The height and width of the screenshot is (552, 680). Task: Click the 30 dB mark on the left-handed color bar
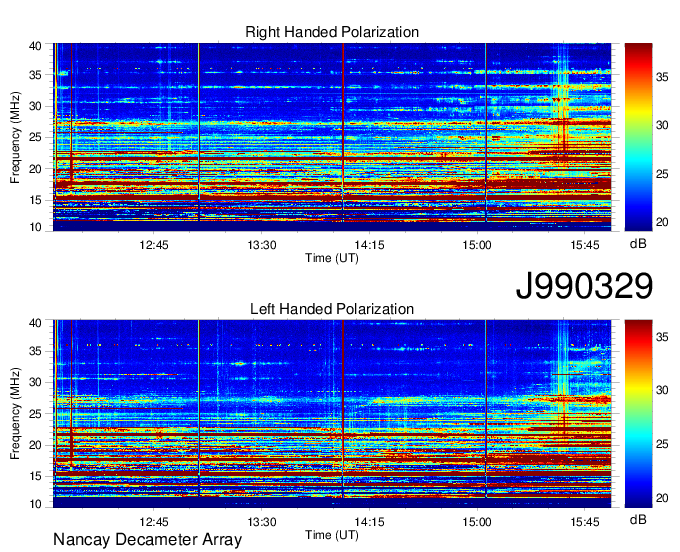(662, 390)
